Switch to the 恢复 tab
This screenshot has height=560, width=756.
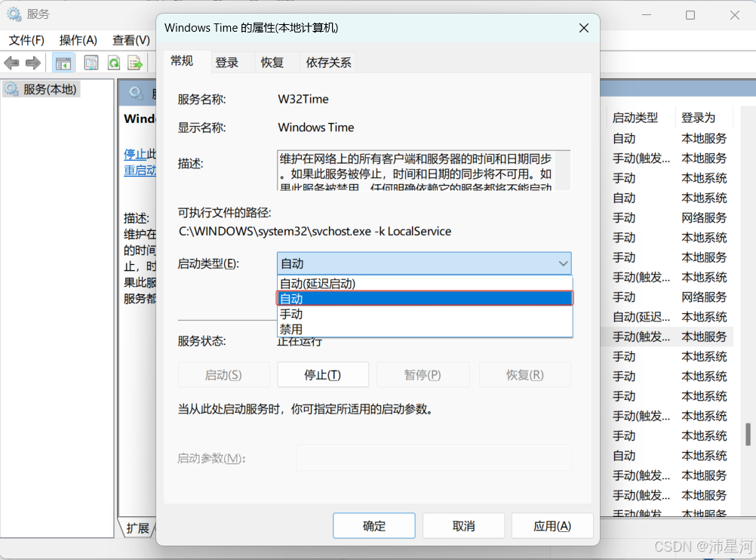(272, 63)
